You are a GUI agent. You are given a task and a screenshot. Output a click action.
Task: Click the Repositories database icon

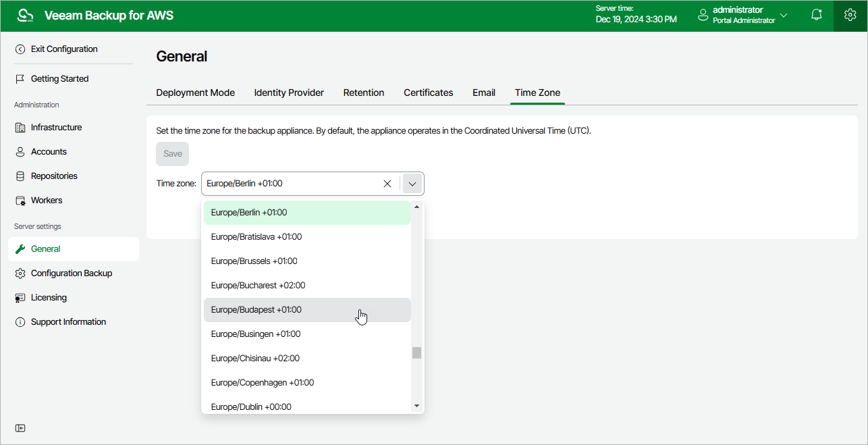tap(20, 176)
